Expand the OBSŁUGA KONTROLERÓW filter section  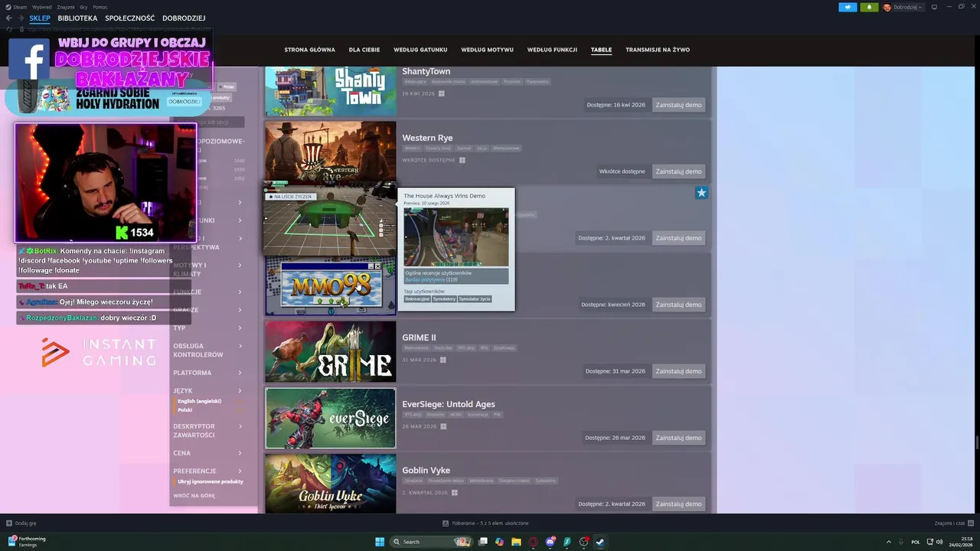(x=207, y=350)
